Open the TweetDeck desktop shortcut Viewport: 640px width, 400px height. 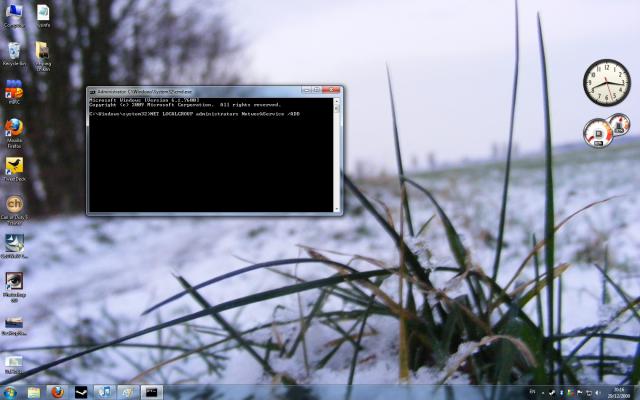14,167
